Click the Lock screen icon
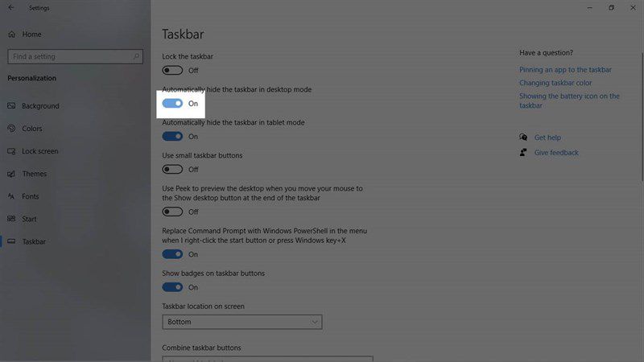Screen dimensions: 644x362 [11, 151]
